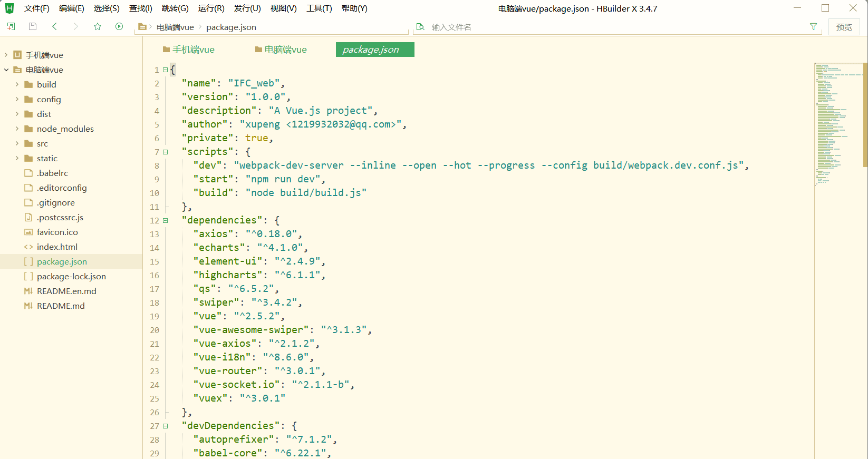868x459 pixels.
Task: Click the 预览 preview button
Action: pyautogui.click(x=844, y=27)
